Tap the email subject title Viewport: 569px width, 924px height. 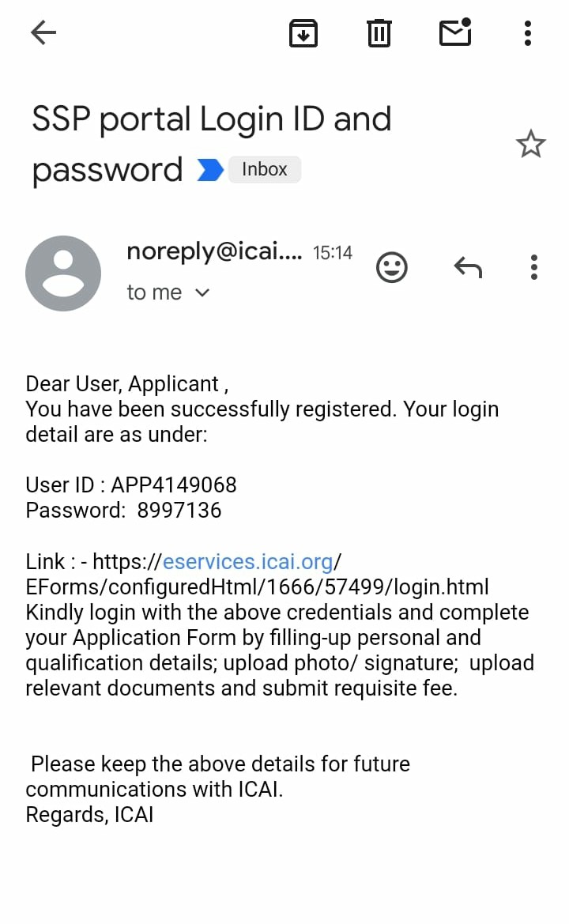click(211, 144)
